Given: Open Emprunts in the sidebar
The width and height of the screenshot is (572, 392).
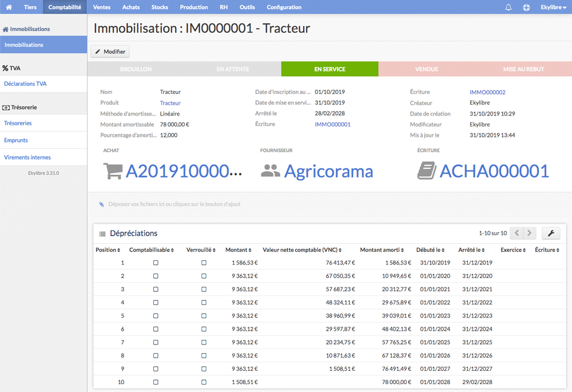Looking at the screenshot, I should 43,140.
